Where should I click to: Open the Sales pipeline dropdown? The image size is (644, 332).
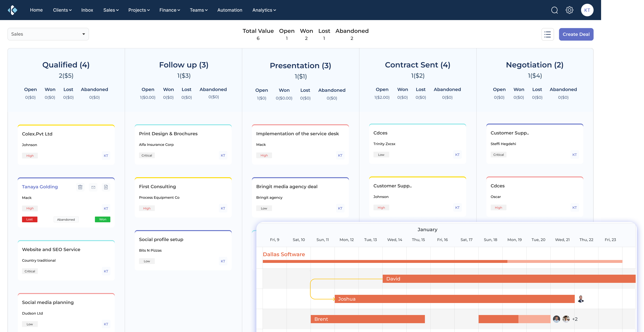[48, 34]
